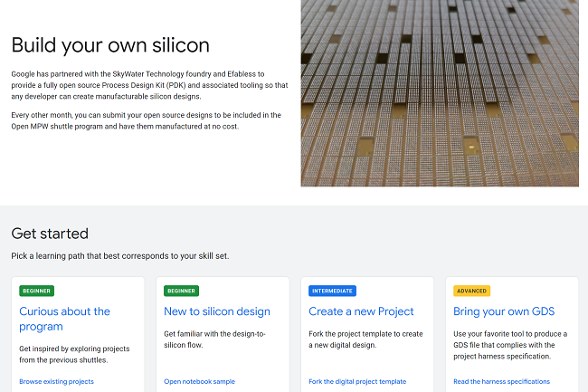This screenshot has width=588, height=392.
Task: Select the BEGINNER badge above 'New to silicon design'
Action: click(x=182, y=291)
